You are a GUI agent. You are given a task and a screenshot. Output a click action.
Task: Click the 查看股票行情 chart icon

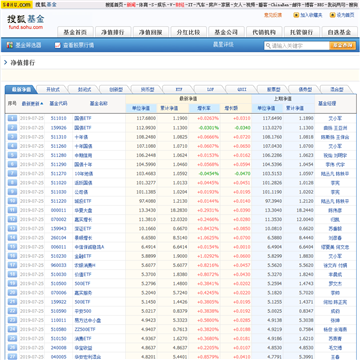[58, 45]
